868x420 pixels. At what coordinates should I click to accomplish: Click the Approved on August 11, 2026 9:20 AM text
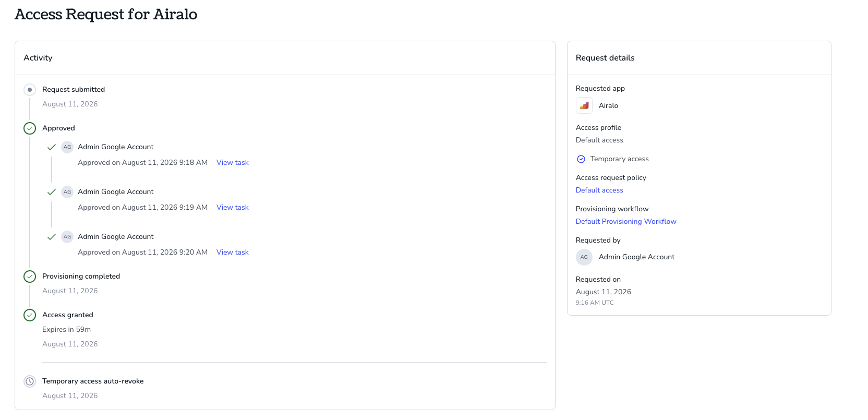(142, 253)
